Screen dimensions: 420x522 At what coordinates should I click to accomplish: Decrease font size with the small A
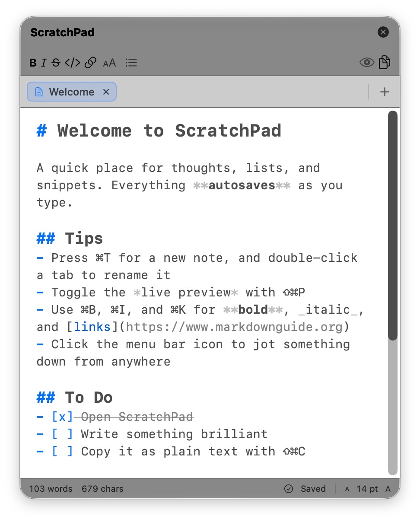(x=347, y=489)
